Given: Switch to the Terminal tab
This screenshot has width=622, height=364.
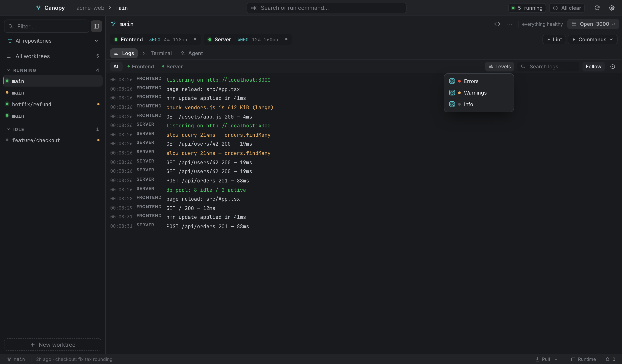Looking at the screenshot, I should [x=157, y=53].
